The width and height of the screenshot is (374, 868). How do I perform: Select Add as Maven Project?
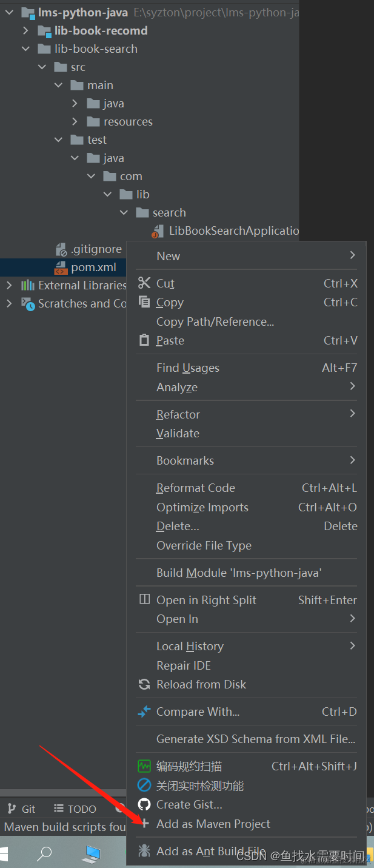pyautogui.click(x=213, y=824)
